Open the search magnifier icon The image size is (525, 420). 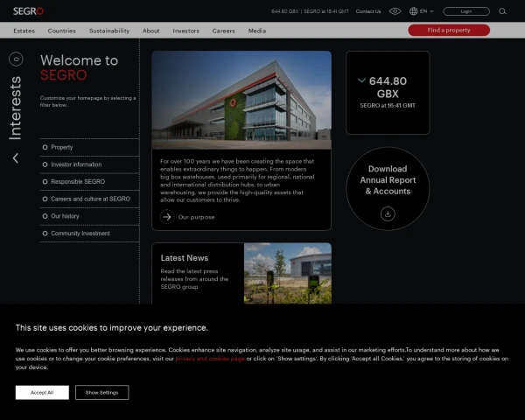point(502,11)
